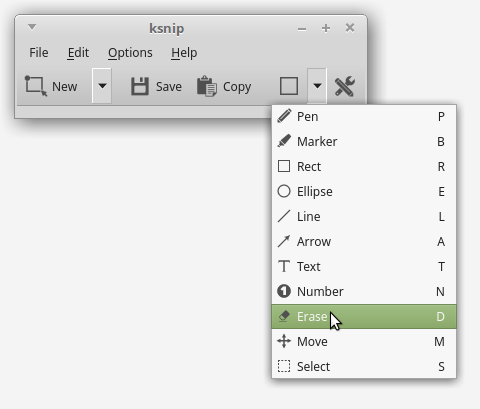This screenshot has width=480, height=409.
Task: Maximize the ksnip window with plus button
Action: (x=326, y=28)
